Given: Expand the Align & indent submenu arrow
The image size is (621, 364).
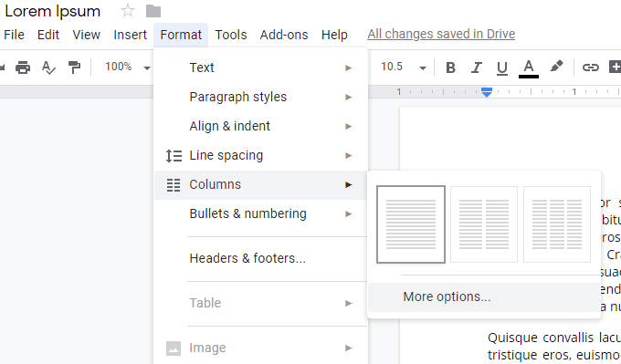Looking at the screenshot, I should click(x=349, y=127).
